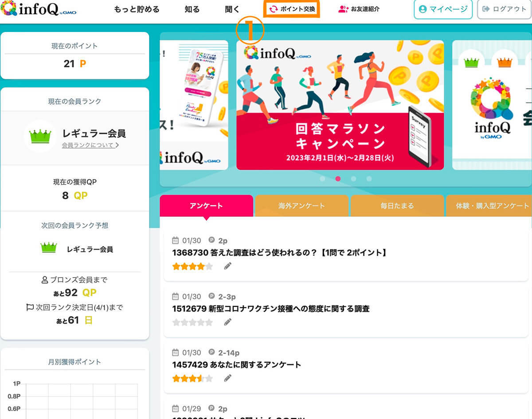Open the partially visible left carousel banner
The image size is (532, 419).
(194, 105)
